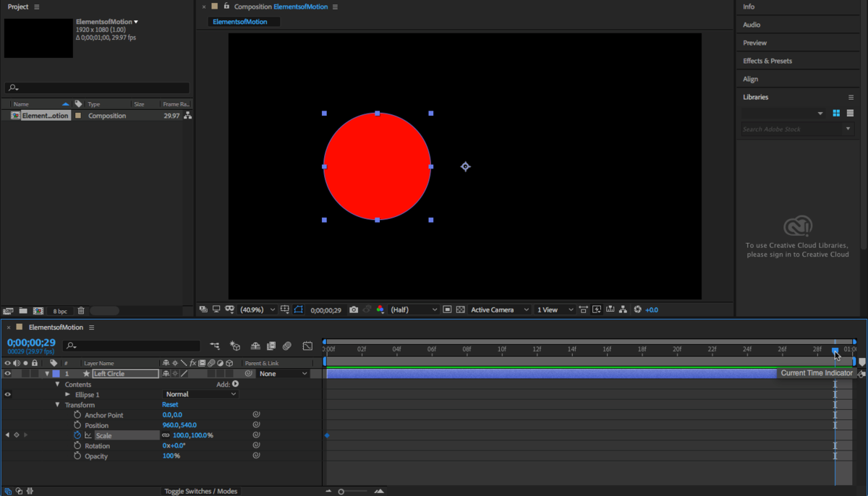Click the Scale keyframe at timeline start
868x496 pixels.
(327, 435)
